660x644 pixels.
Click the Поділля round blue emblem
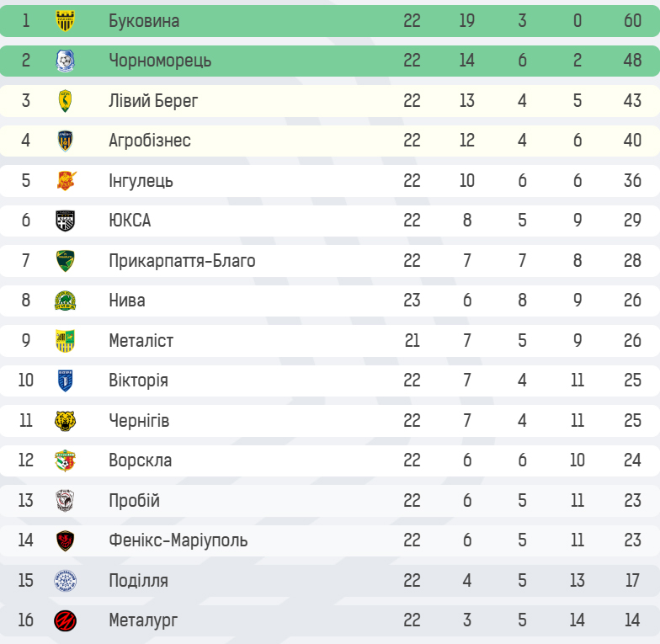click(x=66, y=581)
